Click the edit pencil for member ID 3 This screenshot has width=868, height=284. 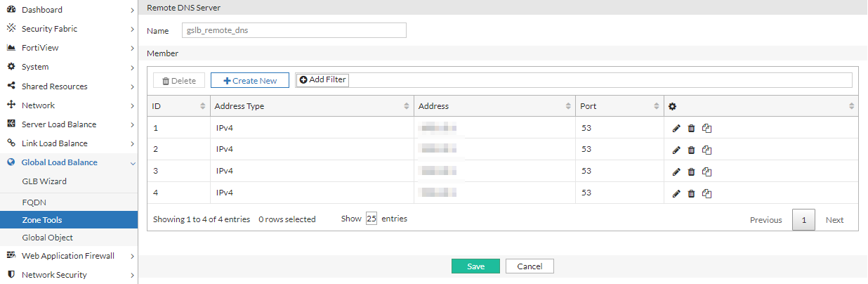[676, 172]
